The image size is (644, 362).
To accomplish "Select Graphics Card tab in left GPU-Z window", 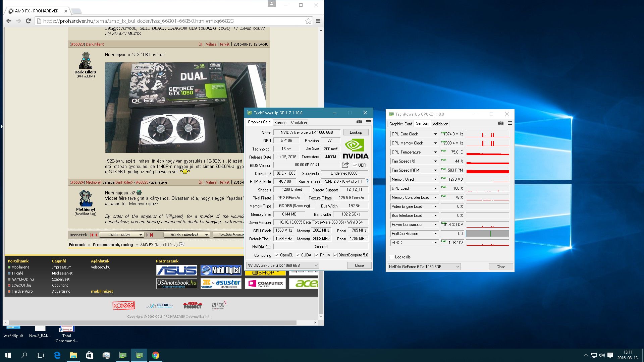I will click(x=259, y=122).
